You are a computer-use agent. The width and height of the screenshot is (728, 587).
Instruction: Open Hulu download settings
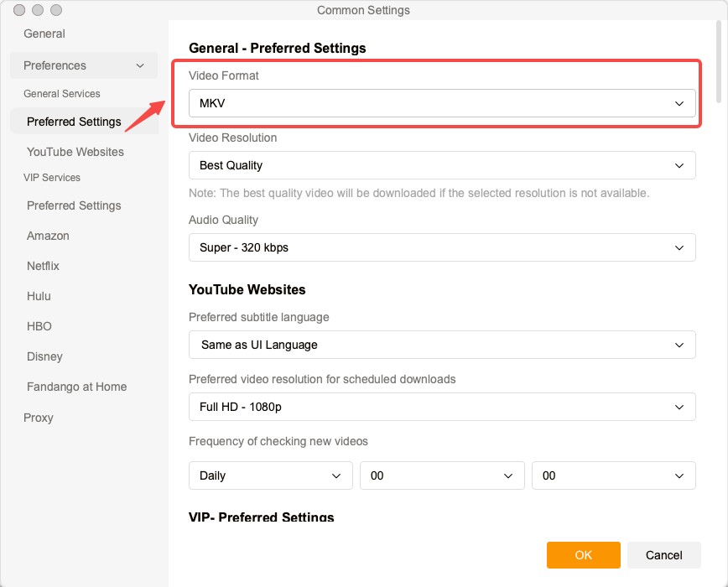click(39, 296)
